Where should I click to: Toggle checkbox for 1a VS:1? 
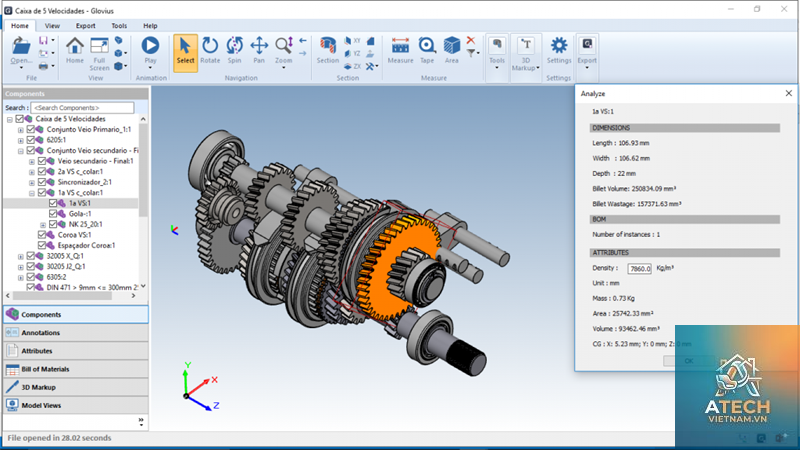pos(53,203)
